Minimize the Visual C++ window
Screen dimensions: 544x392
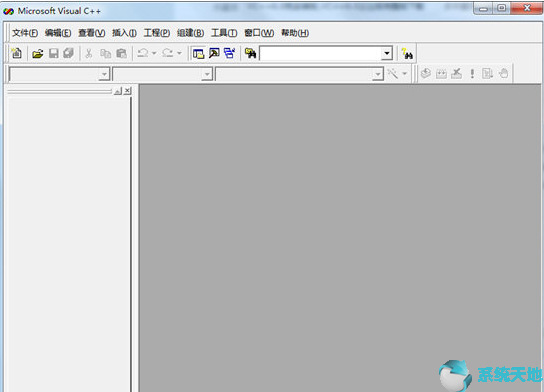(x=483, y=8)
